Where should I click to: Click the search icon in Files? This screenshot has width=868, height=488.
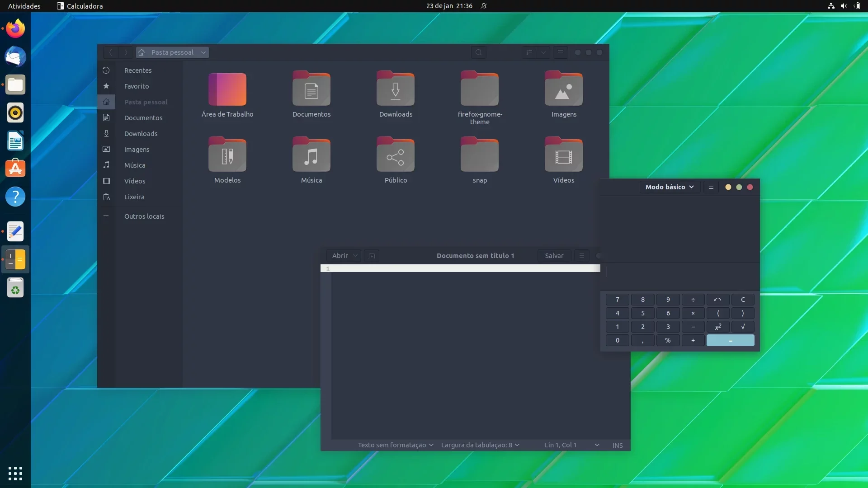[479, 52]
